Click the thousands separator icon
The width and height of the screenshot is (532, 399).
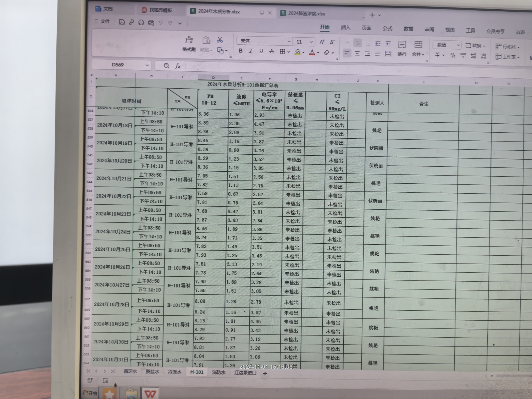[463, 56]
